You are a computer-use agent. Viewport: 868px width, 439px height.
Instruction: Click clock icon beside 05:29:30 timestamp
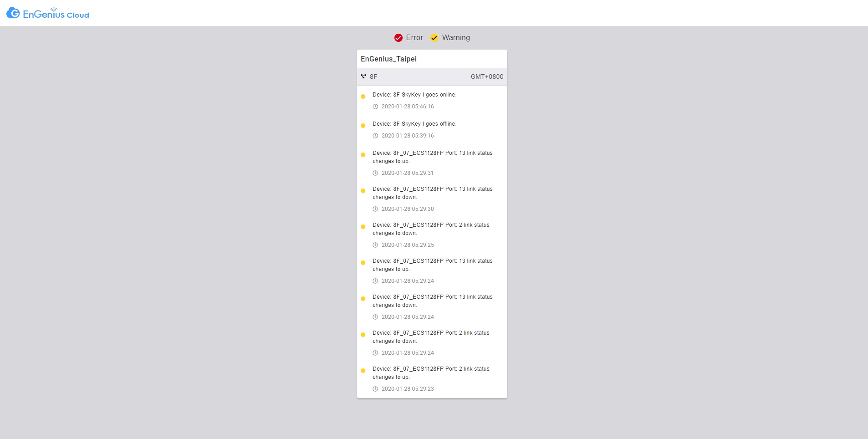pyautogui.click(x=375, y=209)
